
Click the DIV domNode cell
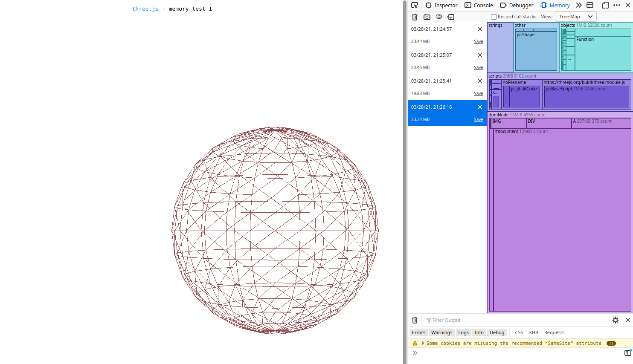(549, 123)
